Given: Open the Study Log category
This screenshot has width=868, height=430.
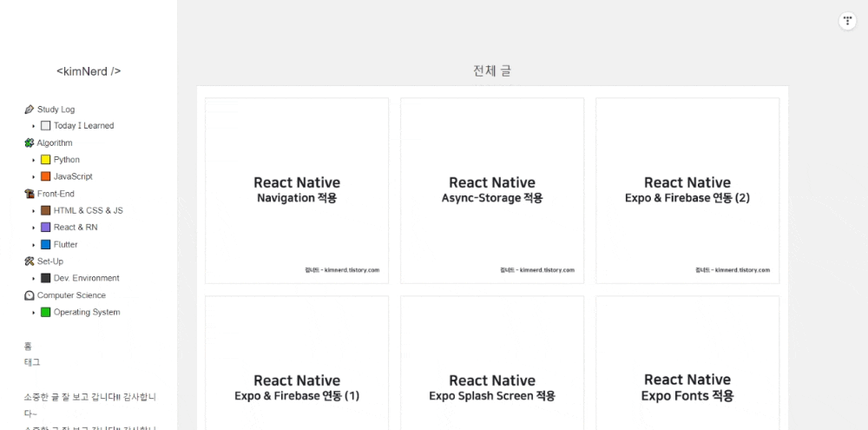Looking at the screenshot, I should [56, 109].
